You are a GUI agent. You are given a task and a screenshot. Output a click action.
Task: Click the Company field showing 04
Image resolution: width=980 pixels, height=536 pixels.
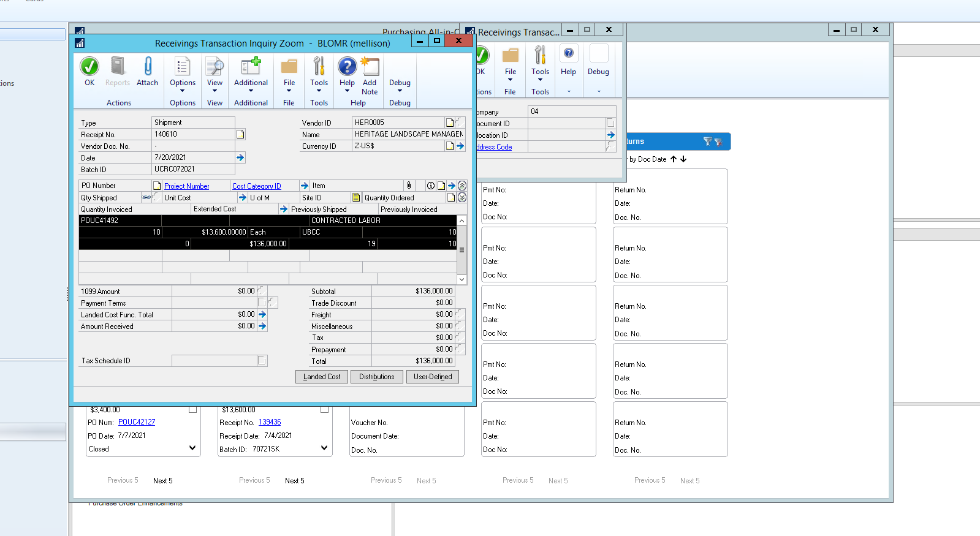click(x=572, y=111)
